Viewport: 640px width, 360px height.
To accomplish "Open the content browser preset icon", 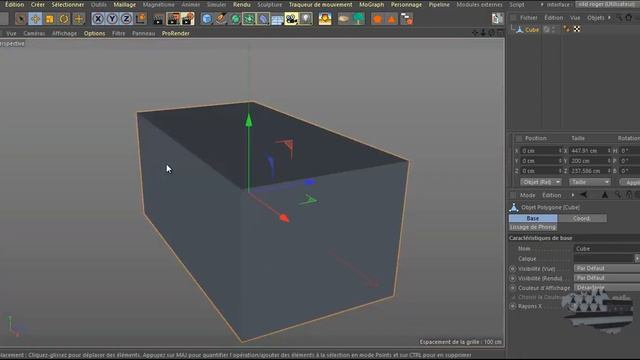I will point(325,19).
